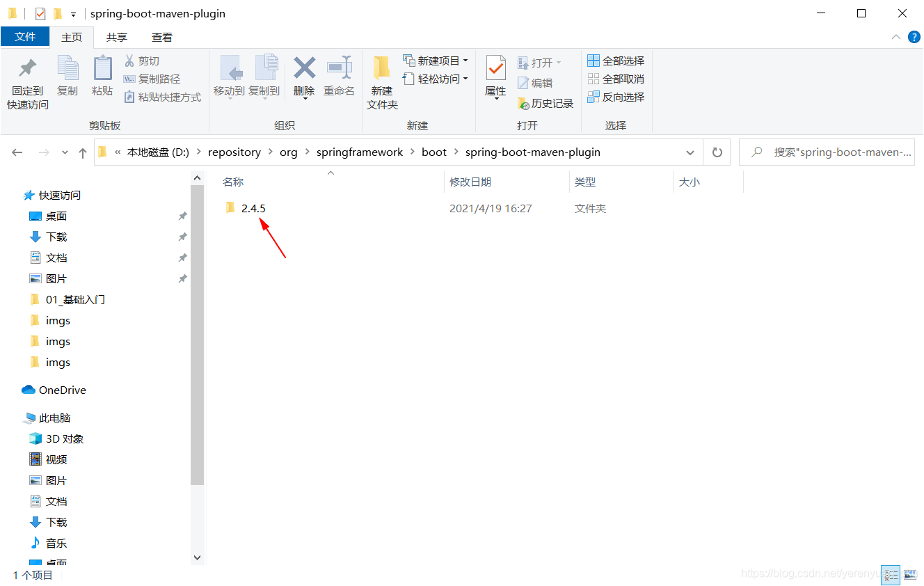This screenshot has width=924, height=586.
Task: Click Invert selection (反向选择)
Action: (616, 97)
